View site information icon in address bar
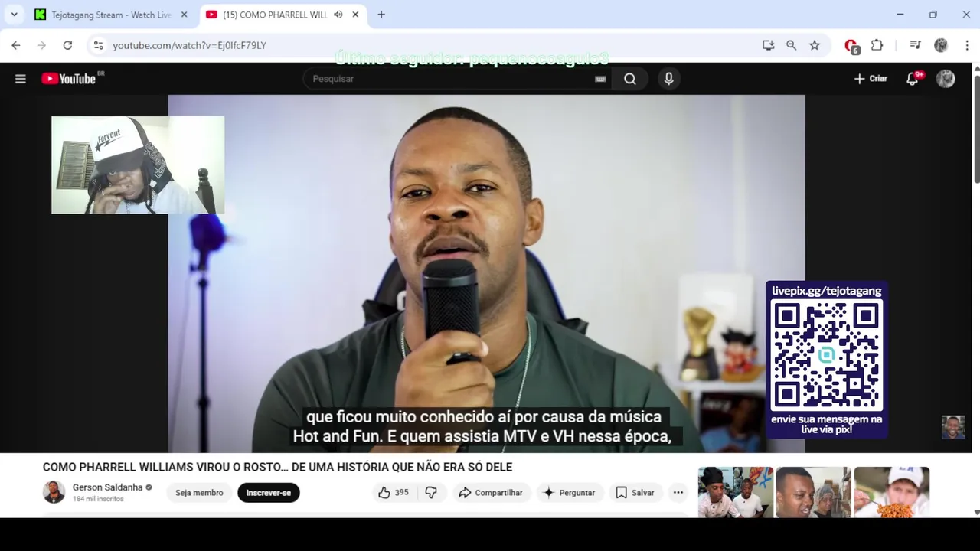This screenshot has height=551, width=980. [98, 45]
